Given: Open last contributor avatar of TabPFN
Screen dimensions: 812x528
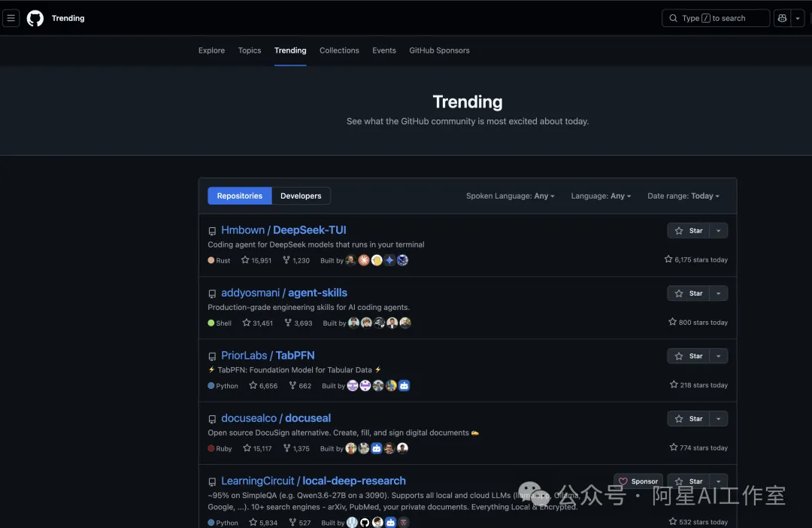Looking at the screenshot, I should [x=404, y=386].
